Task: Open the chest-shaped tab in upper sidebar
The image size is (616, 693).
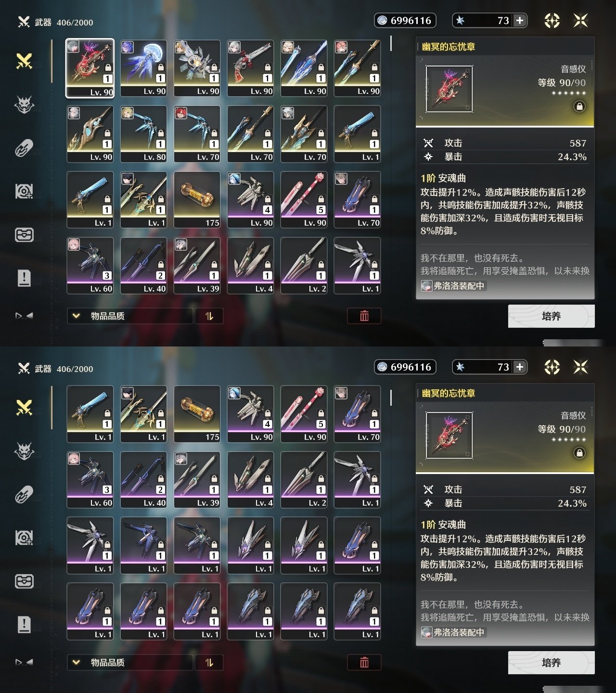Action: (24, 235)
